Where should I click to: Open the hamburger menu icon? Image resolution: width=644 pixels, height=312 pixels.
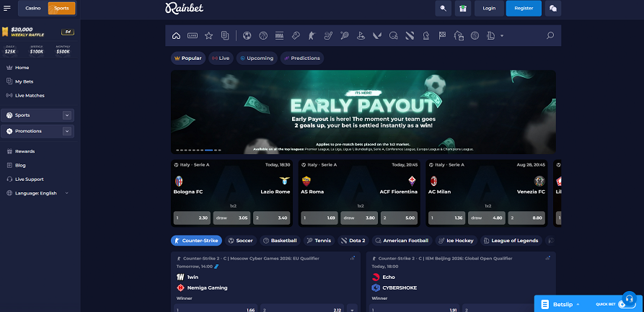[x=7, y=8]
